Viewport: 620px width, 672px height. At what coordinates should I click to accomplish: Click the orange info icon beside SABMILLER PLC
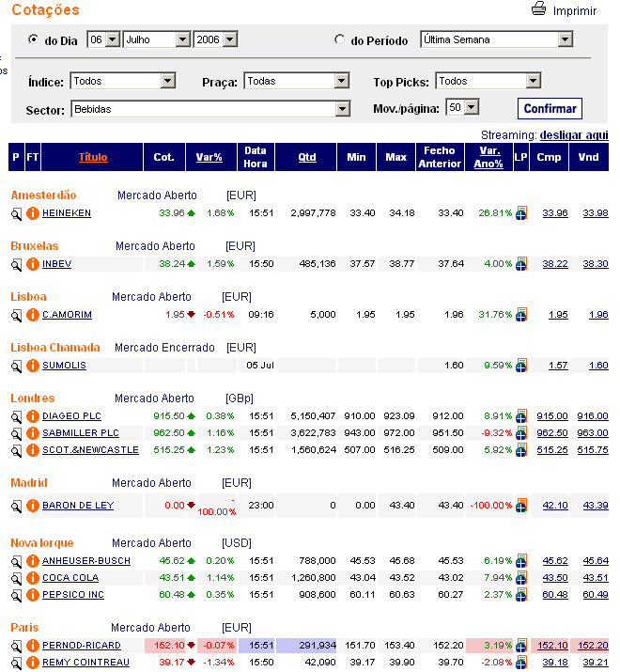(32, 433)
